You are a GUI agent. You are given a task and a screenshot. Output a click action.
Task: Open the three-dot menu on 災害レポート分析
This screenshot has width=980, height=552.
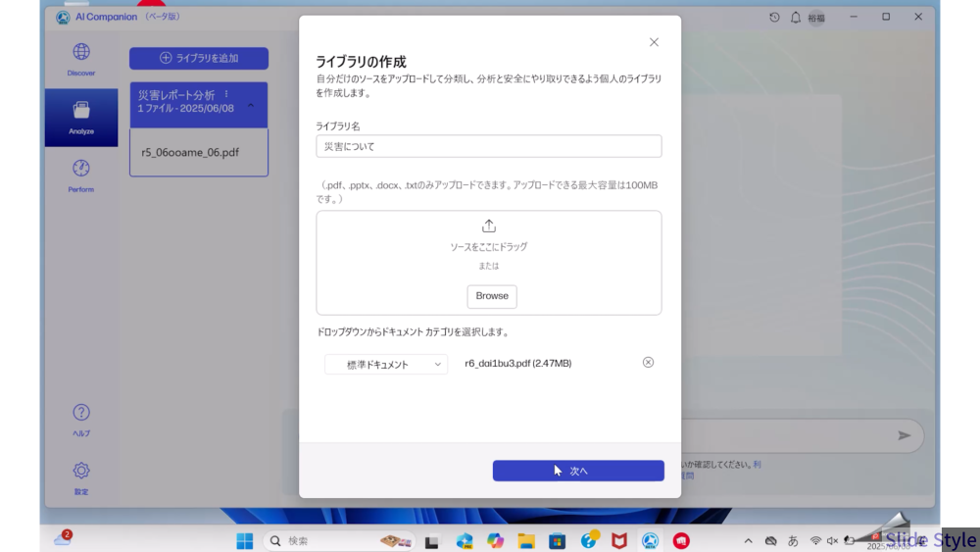226,94
